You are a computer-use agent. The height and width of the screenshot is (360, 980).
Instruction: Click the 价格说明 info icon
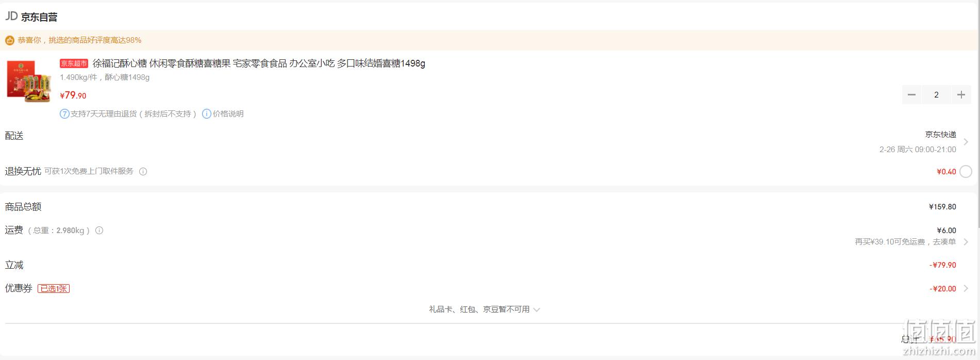tap(206, 114)
